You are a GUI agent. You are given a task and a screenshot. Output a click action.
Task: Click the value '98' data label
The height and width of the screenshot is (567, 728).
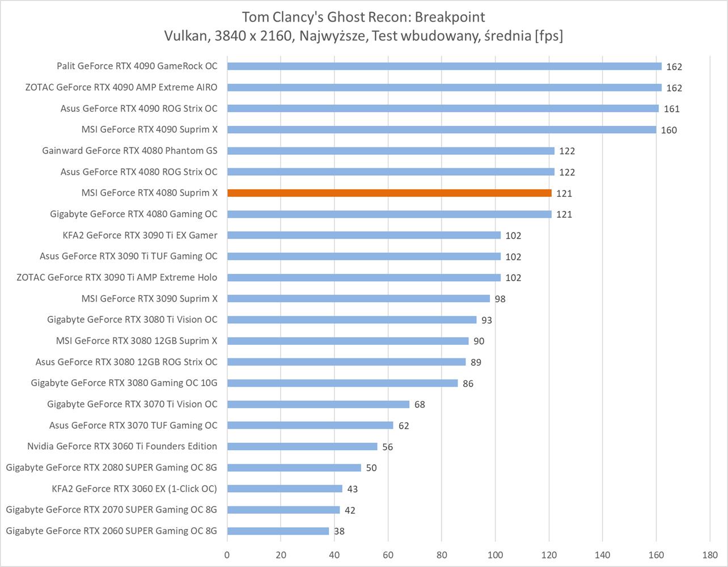point(500,299)
